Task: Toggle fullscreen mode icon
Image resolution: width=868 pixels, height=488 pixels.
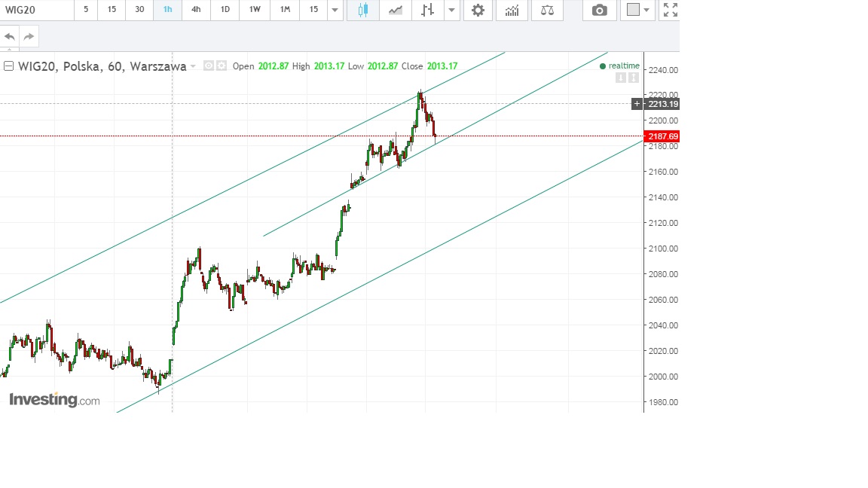Action: 671,10
